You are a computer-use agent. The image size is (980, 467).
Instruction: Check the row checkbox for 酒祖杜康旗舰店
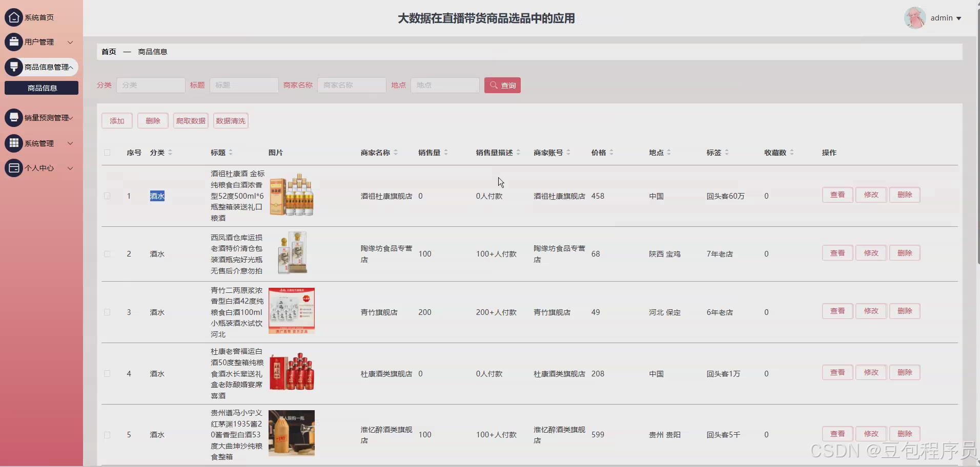(x=108, y=196)
